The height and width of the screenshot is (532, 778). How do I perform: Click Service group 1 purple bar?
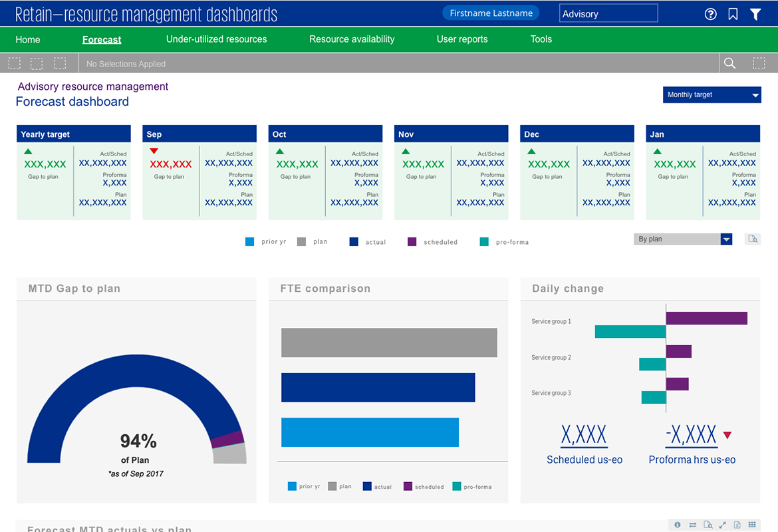pyautogui.click(x=707, y=318)
